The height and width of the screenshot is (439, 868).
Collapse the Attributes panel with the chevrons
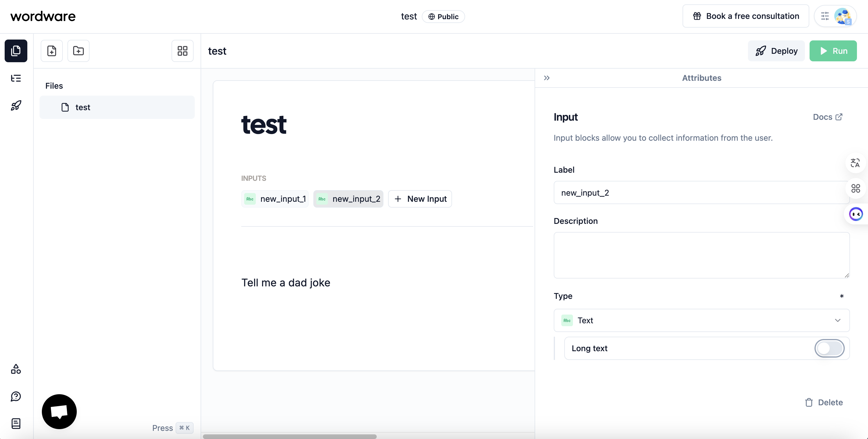pyautogui.click(x=546, y=78)
